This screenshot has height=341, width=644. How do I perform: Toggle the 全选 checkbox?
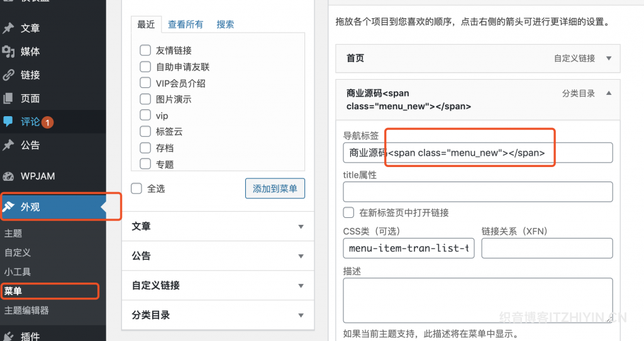[136, 188]
